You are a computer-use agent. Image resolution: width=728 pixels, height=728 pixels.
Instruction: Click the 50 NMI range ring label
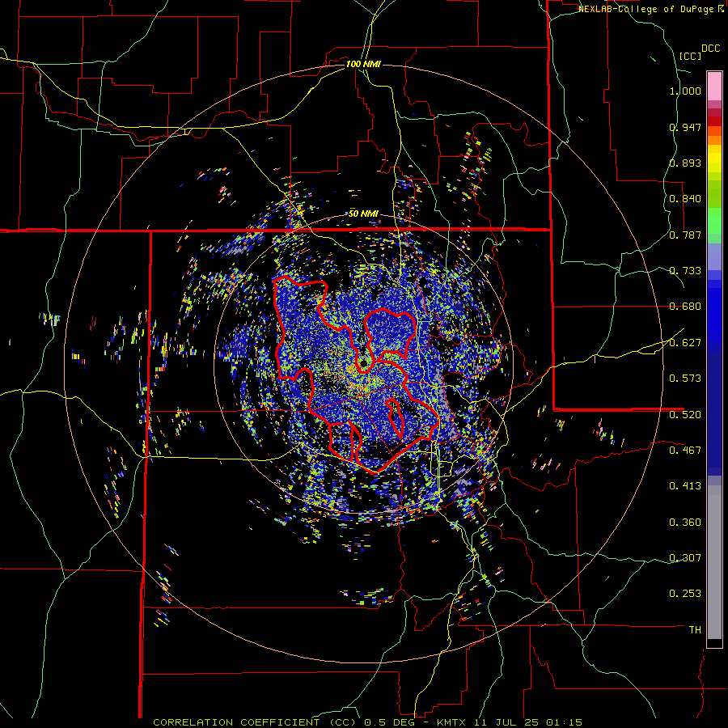click(363, 214)
